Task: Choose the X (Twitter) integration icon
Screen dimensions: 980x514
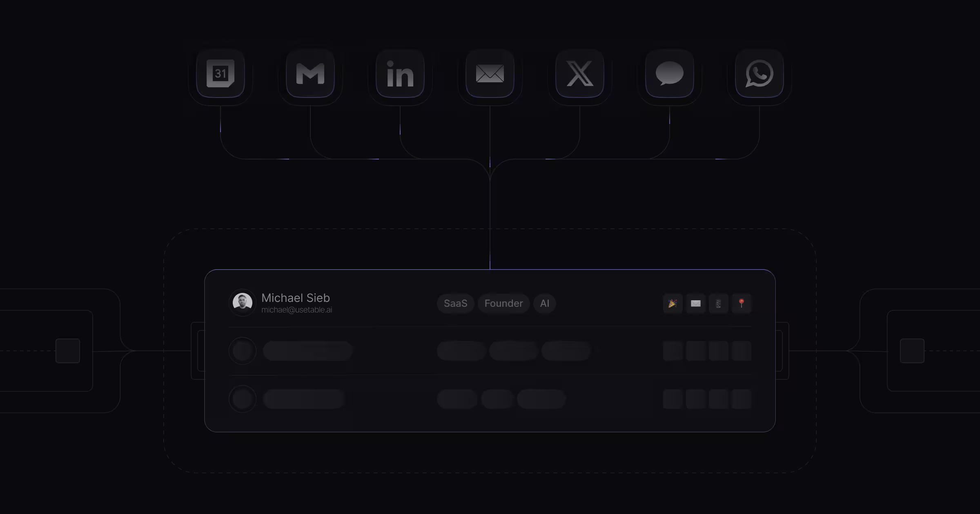Action: (x=580, y=73)
